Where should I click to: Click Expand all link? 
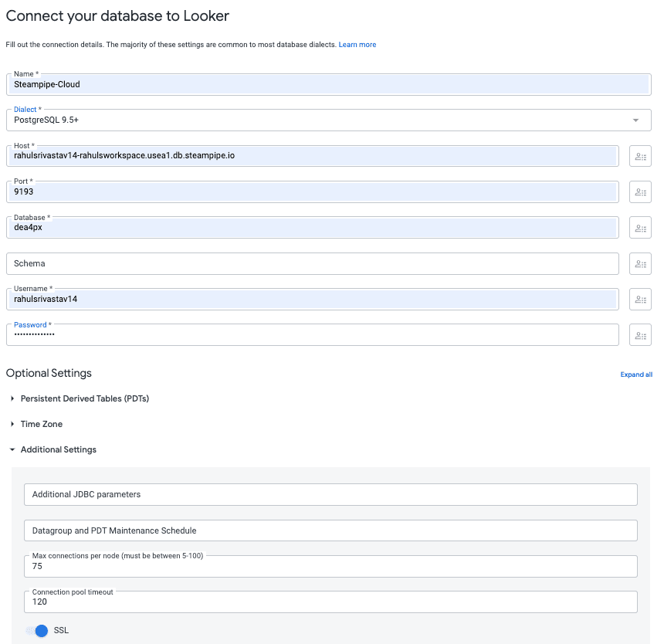pyautogui.click(x=636, y=375)
